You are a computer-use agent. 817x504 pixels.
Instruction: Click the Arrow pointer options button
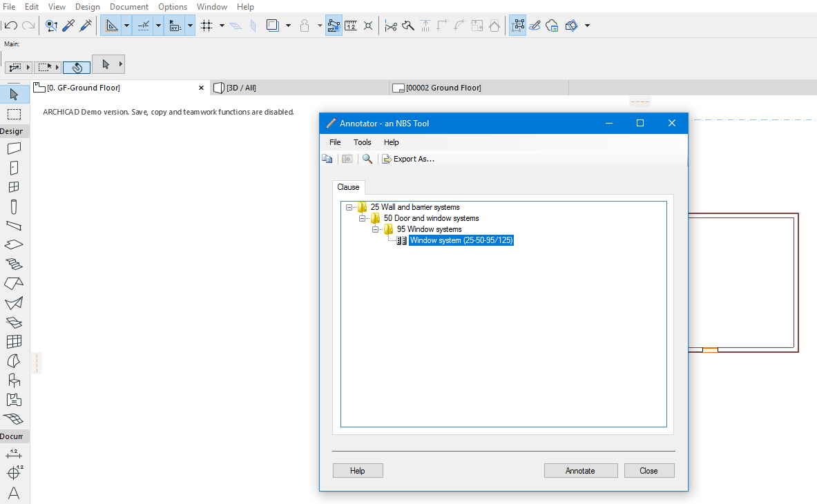coord(108,64)
